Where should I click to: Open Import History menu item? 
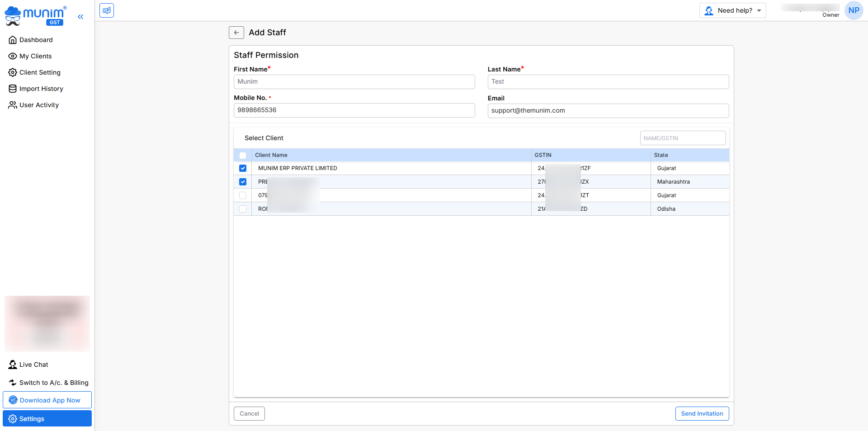(41, 89)
